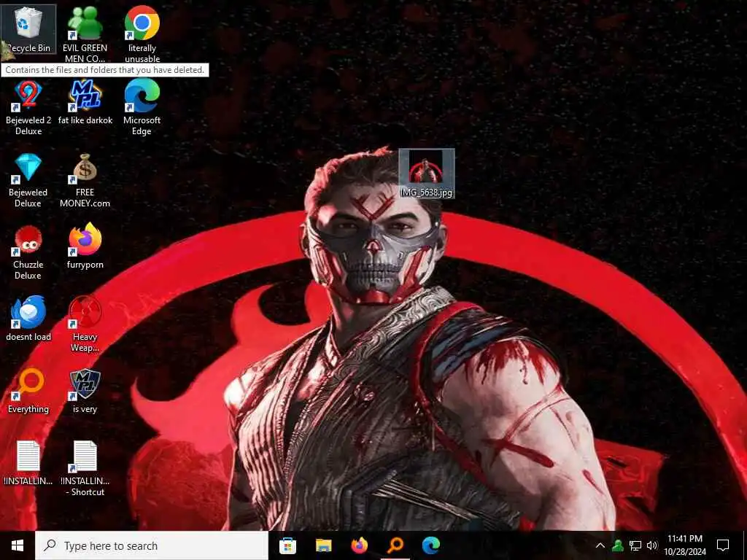
Task: Switch to Everything search in taskbar
Action: click(x=395, y=545)
